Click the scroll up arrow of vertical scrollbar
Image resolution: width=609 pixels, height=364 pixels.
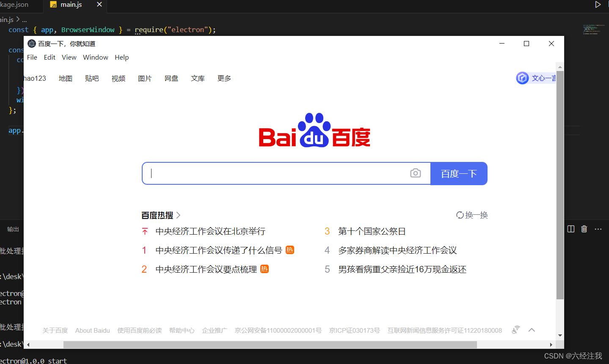point(560,67)
